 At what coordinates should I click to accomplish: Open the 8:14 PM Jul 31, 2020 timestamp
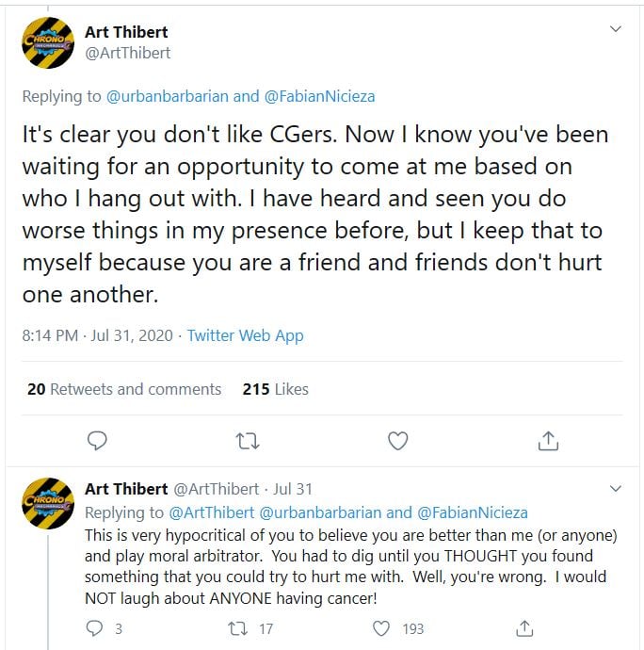pos(98,335)
